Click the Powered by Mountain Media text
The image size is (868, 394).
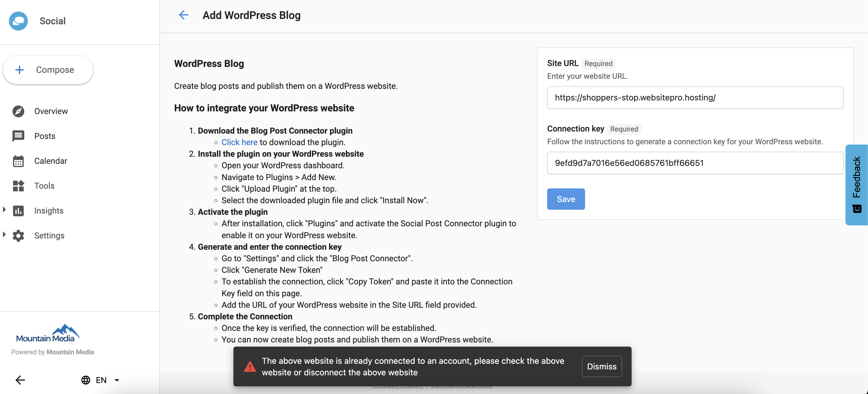tap(52, 352)
